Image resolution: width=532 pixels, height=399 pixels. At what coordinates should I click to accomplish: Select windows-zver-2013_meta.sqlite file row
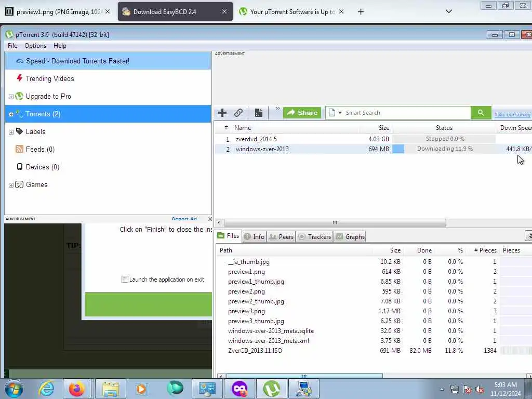coord(373,331)
